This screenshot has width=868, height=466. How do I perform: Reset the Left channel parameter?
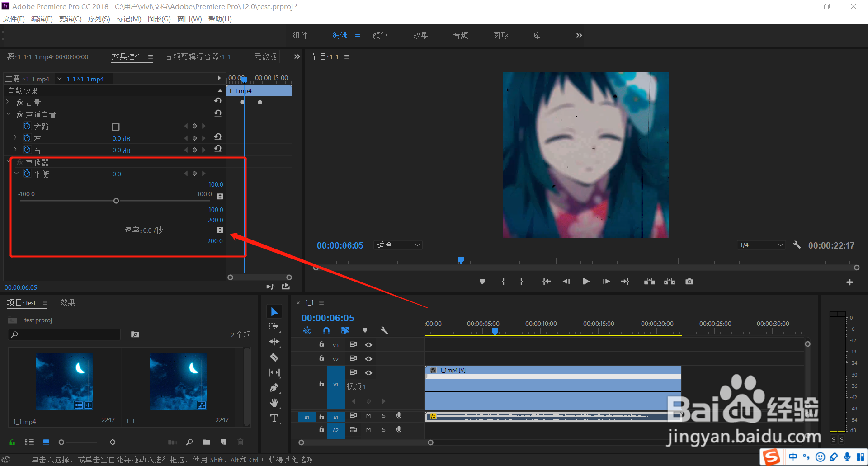(x=218, y=137)
